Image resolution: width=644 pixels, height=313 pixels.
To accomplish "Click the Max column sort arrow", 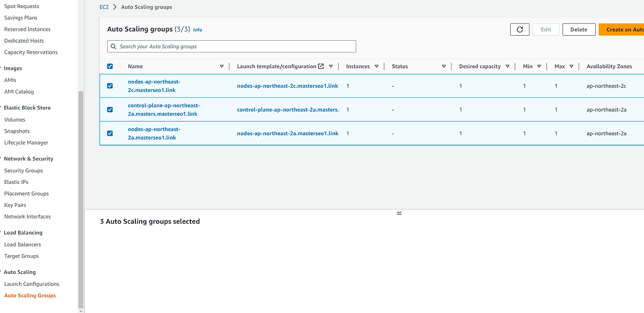I will coord(572,66).
